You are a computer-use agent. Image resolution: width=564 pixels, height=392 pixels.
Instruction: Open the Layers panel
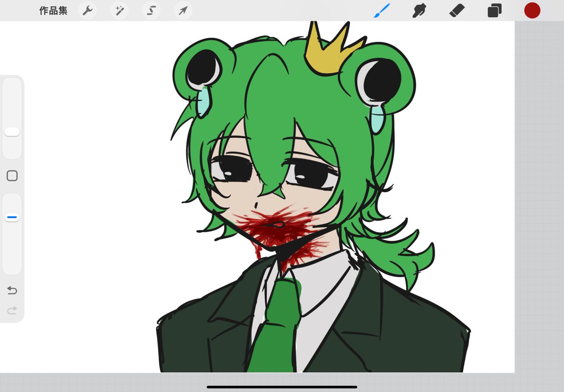tap(494, 10)
